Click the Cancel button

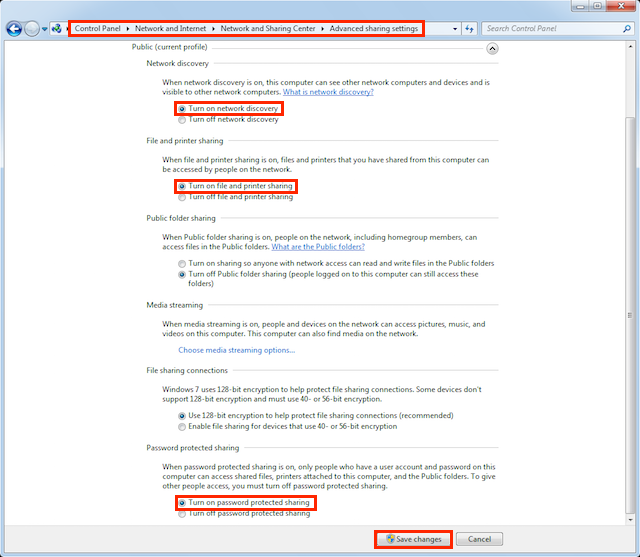click(479, 539)
